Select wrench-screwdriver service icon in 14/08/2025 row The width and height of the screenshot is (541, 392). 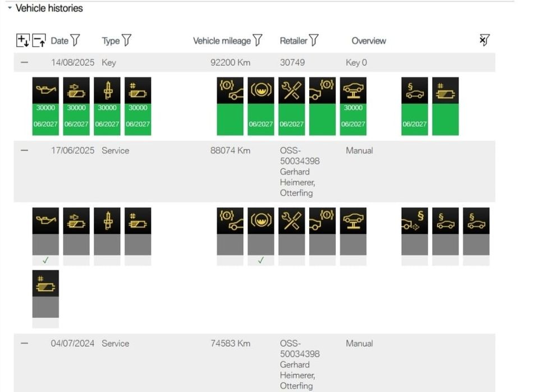292,90
